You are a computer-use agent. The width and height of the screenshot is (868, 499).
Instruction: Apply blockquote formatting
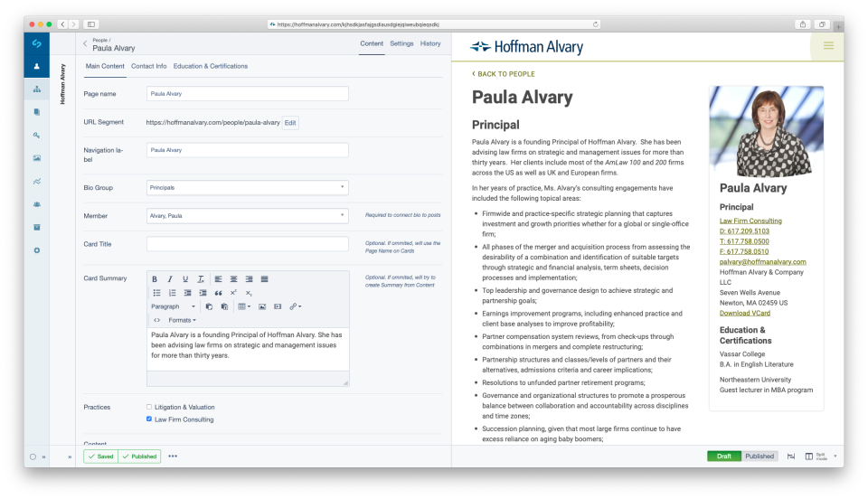point(218,293)
